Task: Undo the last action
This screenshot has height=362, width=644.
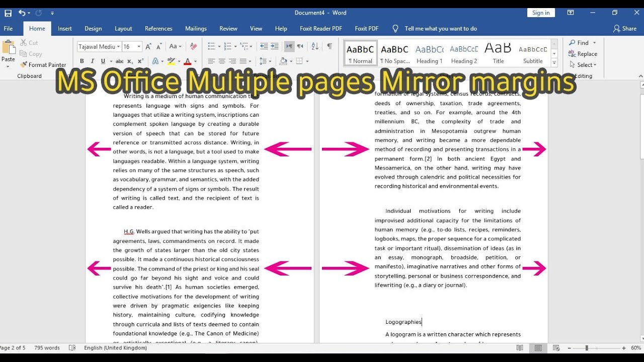Action: coord(22,13)
